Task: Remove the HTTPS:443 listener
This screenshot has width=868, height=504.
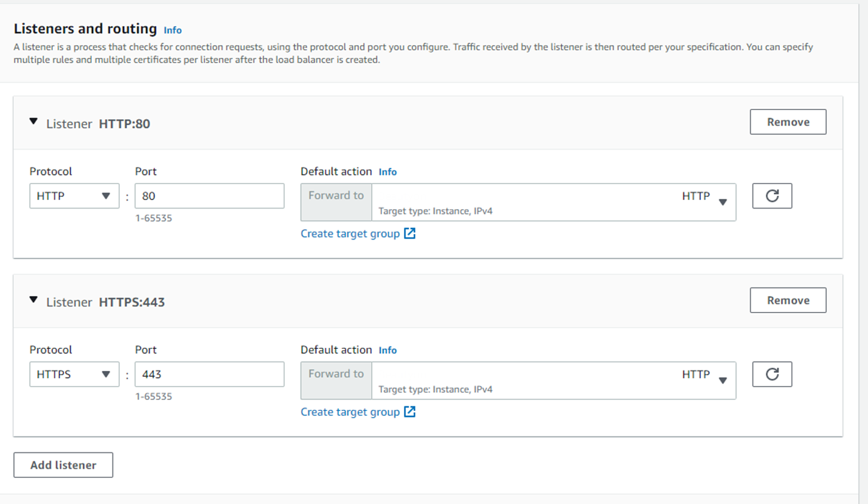Action: click(788, 300)
